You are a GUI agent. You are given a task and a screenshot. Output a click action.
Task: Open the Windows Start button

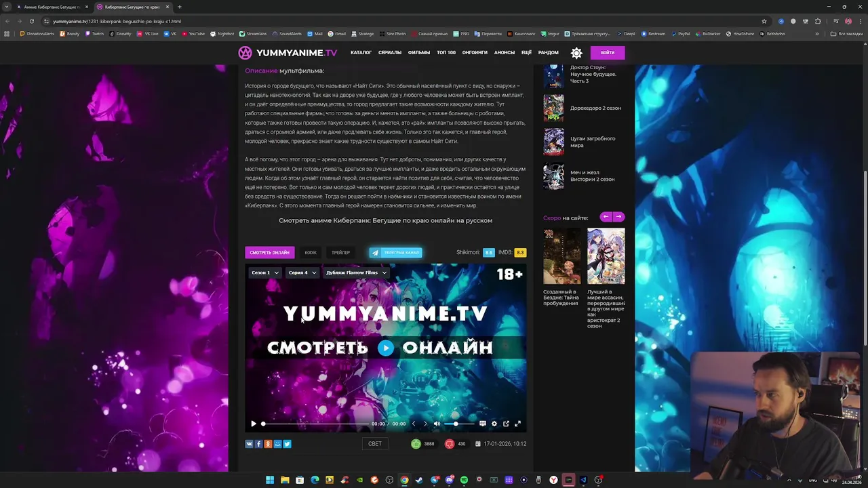(x=270, y=480)
